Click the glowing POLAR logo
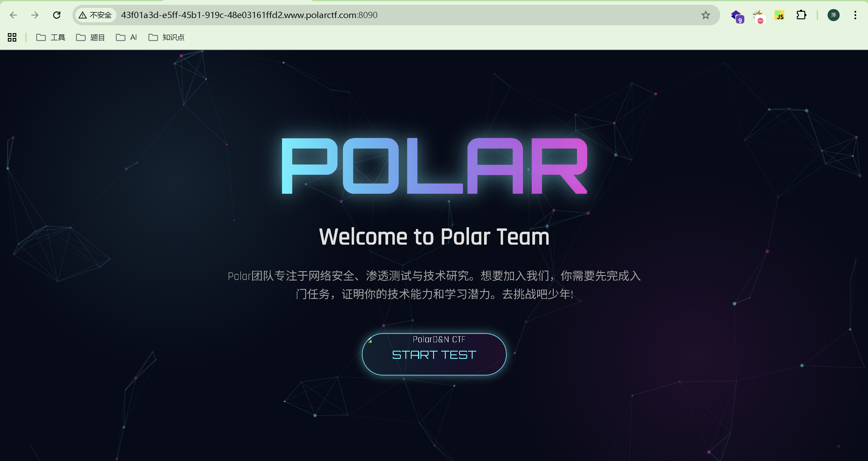 (x=434, y=166)
